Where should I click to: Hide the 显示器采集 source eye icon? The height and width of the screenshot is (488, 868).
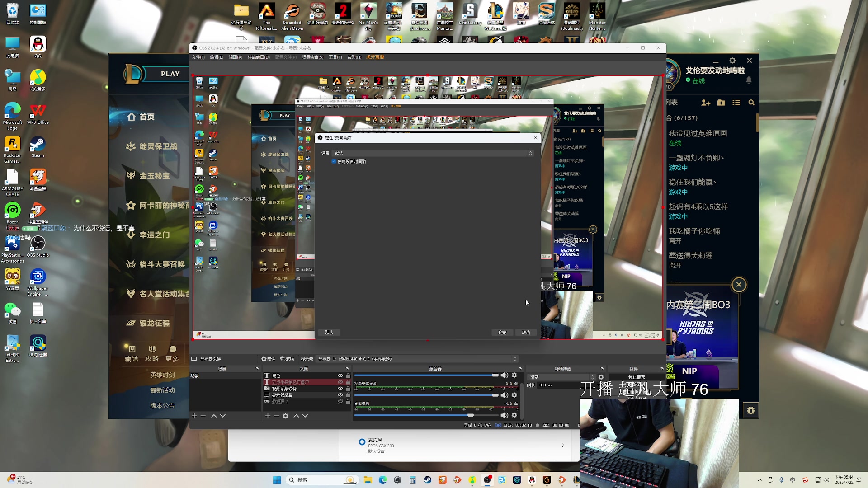click(x=340, y=395)
